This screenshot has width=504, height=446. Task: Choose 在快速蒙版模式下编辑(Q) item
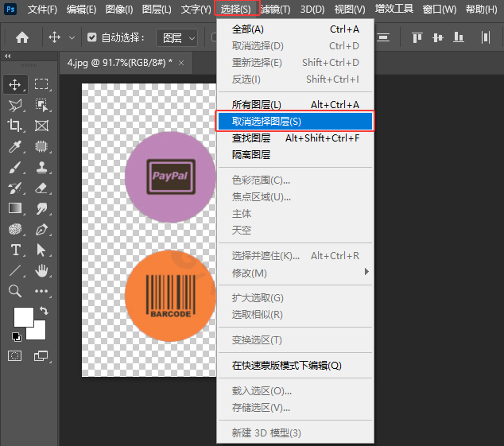295,366
